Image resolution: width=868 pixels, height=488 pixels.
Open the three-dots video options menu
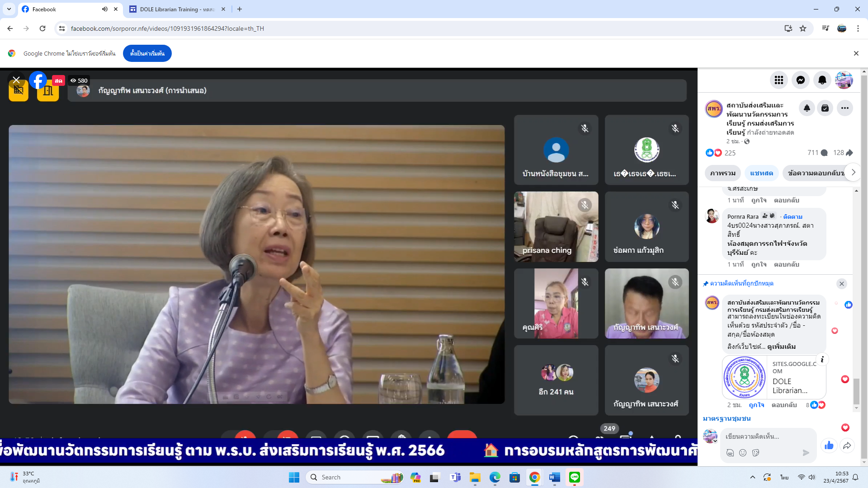(844, 108)
